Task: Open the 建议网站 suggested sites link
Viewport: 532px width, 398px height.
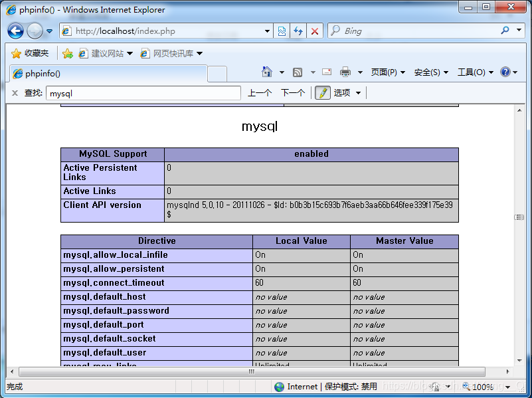Action: click(105, 53)
